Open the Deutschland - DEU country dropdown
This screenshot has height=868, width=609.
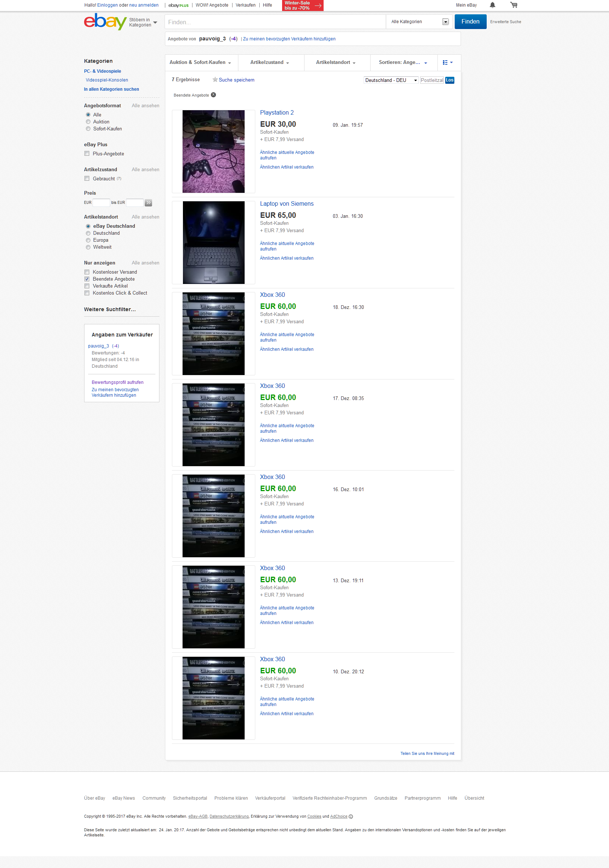[x=391, y=80]
